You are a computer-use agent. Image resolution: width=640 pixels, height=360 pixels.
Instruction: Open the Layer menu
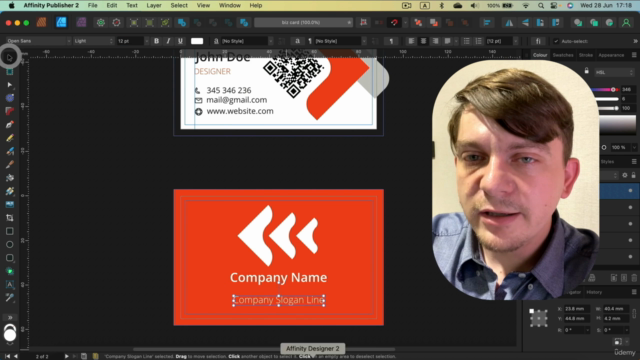[x=154, y=5]
